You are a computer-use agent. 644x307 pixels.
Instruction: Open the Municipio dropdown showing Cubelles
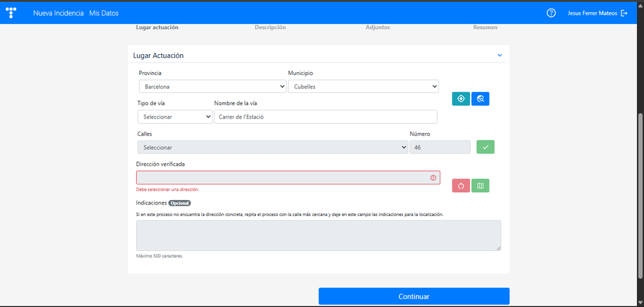pyautogui.click(x=363, y=86)
